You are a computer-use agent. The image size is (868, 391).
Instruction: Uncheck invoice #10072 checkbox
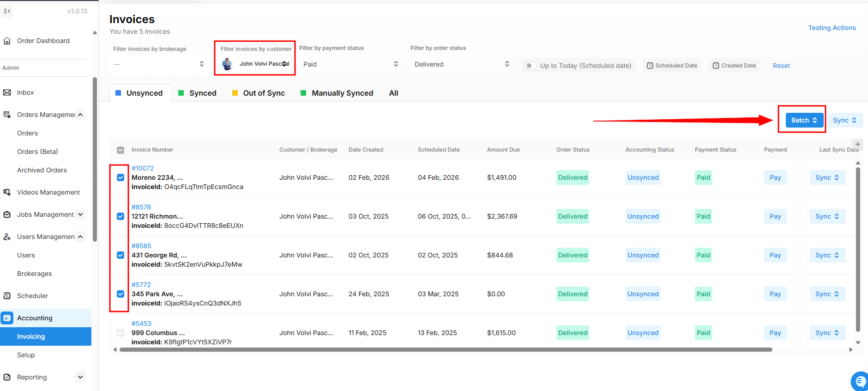click(x=121, y=177)
